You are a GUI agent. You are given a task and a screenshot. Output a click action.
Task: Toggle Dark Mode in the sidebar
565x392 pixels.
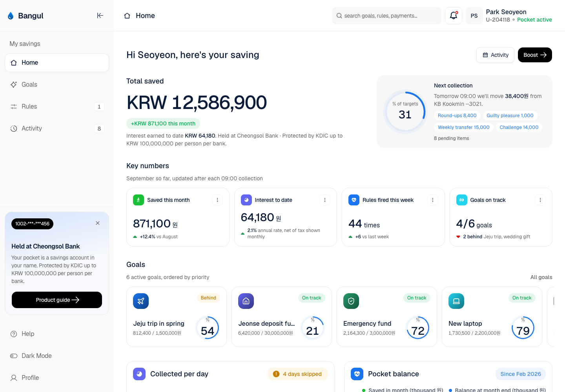coord(57,356)
